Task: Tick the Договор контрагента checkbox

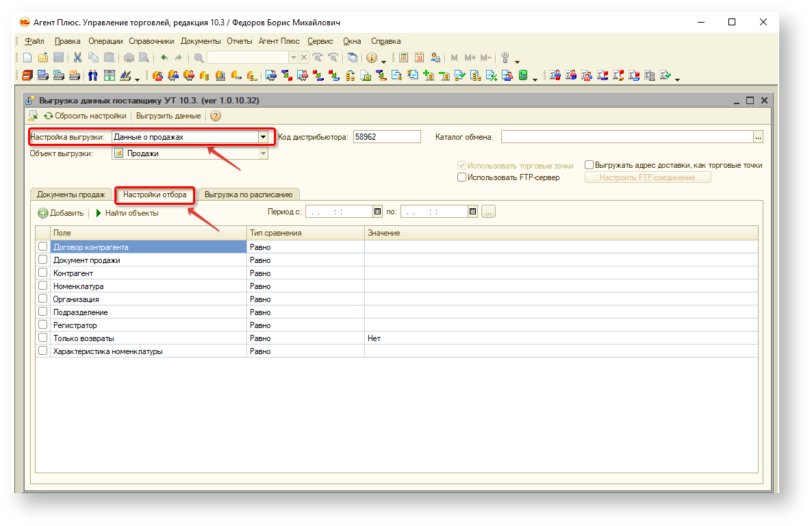Action: 43,247
